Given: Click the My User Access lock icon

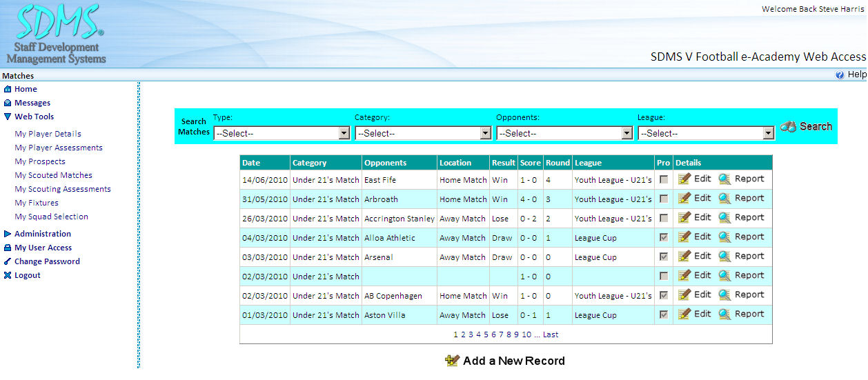Looking at the screenshot, I should (x=8, y=248).
